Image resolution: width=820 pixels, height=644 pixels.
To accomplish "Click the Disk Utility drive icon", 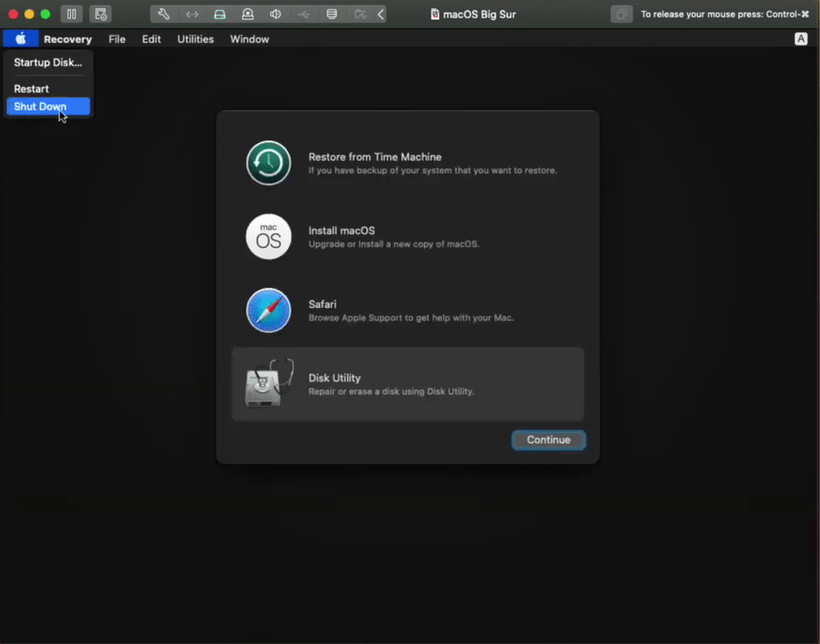I will [x=269, y=383].
